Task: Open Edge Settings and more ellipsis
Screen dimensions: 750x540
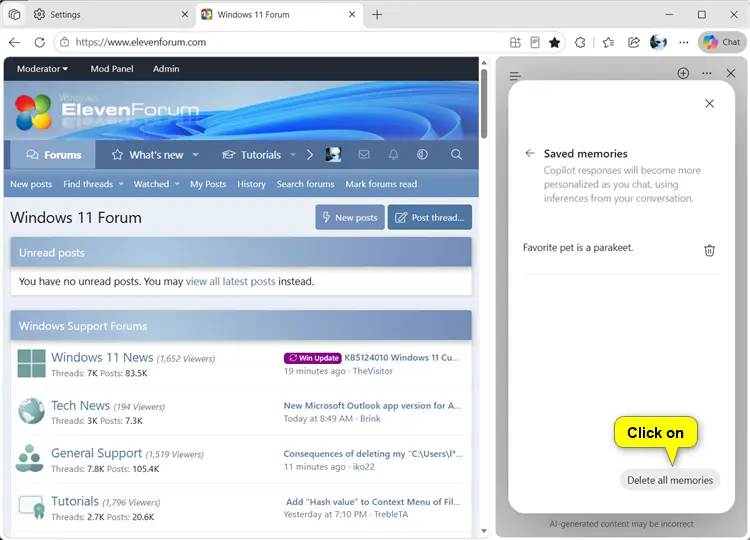Action: point(684,43)
